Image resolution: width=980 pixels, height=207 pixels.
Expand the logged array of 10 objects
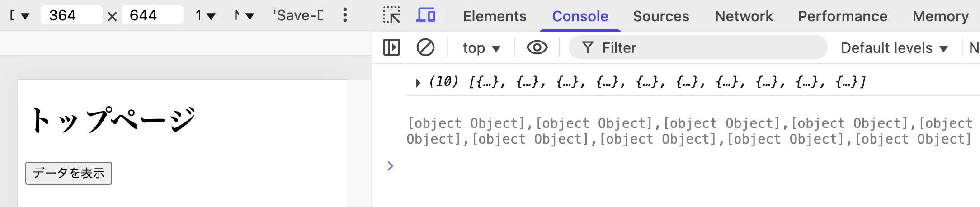click(x=418, y=83)
